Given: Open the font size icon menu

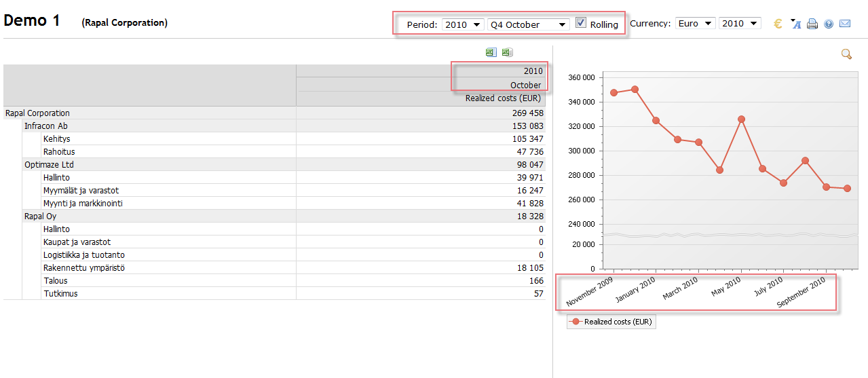Looking at the screenshot, I should pos(795,24).
